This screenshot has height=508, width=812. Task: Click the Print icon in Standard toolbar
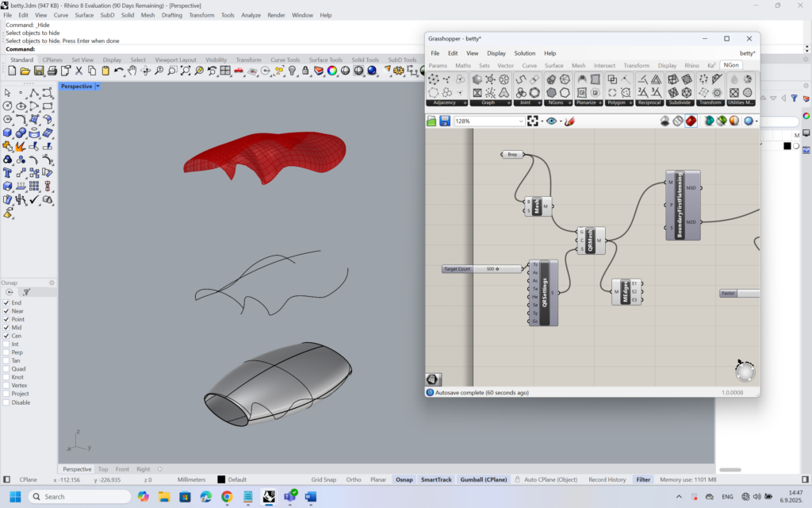tap(52, 71)
